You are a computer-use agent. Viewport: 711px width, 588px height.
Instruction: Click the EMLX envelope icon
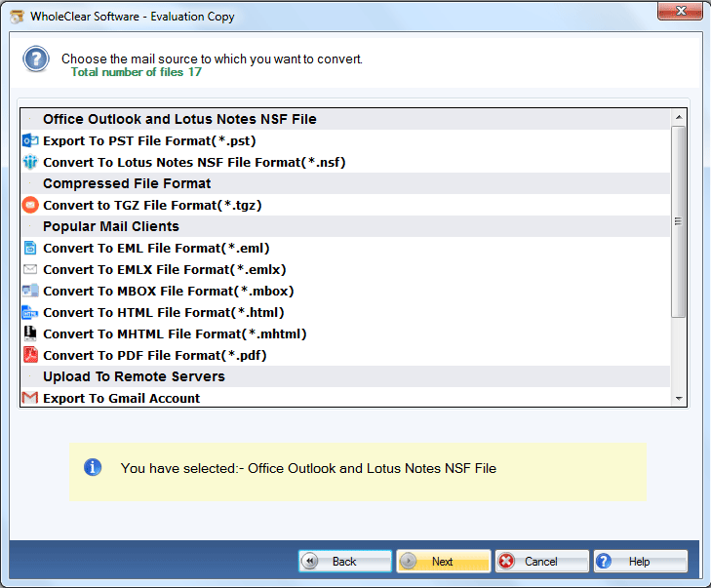click(30, 269)
